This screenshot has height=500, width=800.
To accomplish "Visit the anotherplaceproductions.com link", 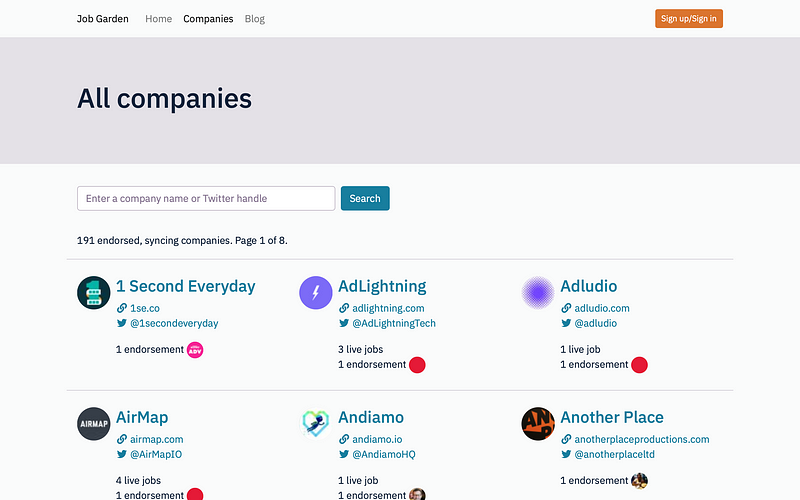I will point(642,439).
